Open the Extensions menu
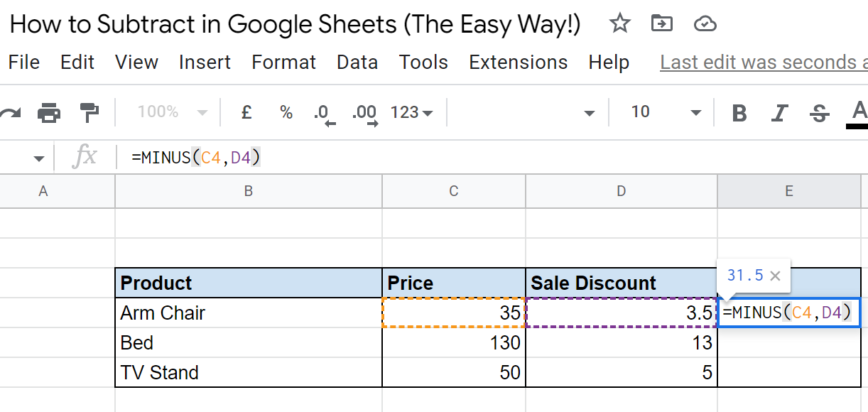868x412 pixels. tap(519, 63)
